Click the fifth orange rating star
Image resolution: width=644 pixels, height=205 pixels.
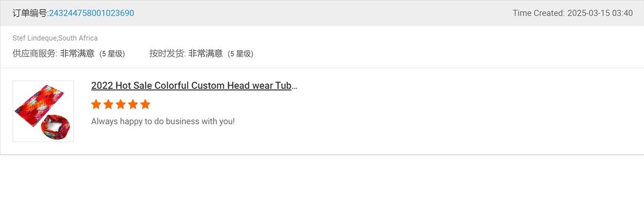[x=145, y=104]
